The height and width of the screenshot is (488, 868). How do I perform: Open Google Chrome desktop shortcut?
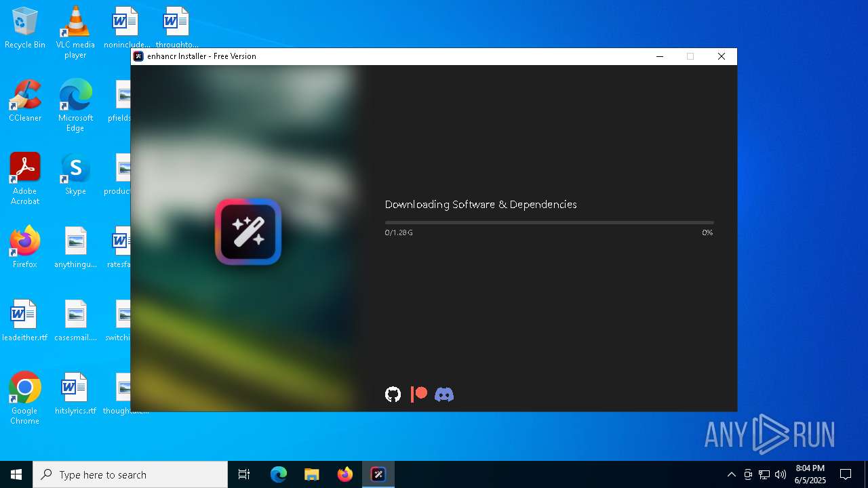[25, 399]
